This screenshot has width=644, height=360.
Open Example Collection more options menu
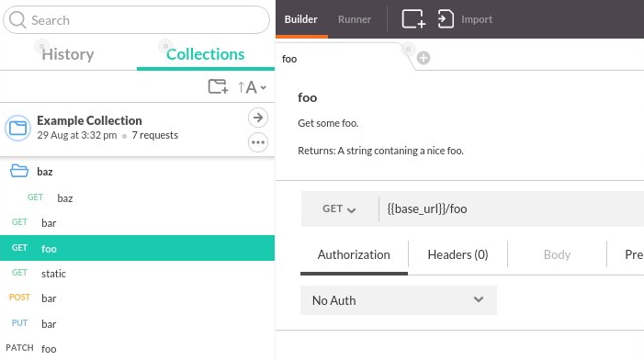coord(258,142)
